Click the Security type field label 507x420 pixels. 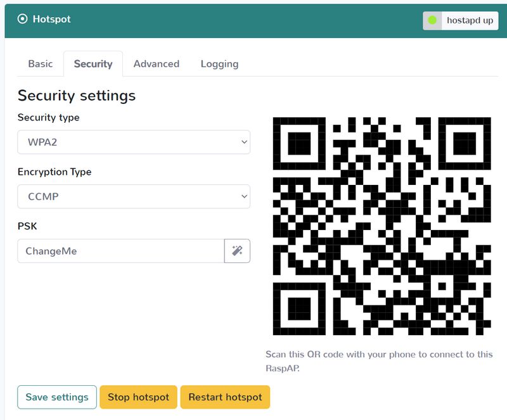pos(49,117)
